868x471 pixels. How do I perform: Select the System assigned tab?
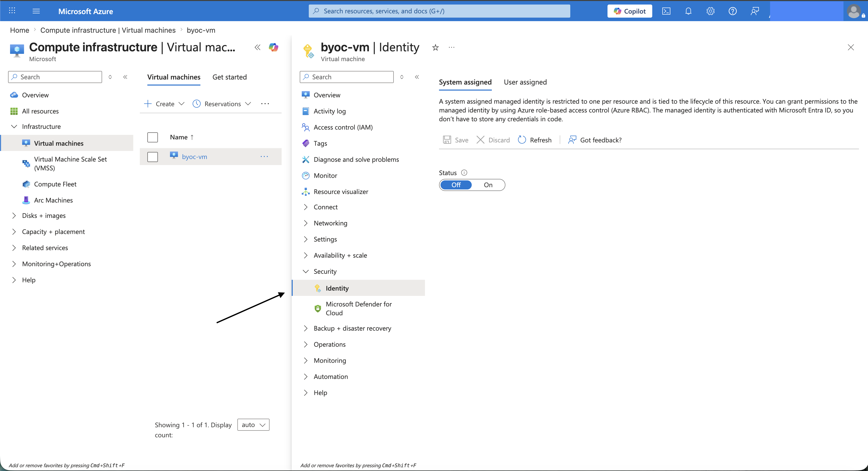(x=465, y=82)
